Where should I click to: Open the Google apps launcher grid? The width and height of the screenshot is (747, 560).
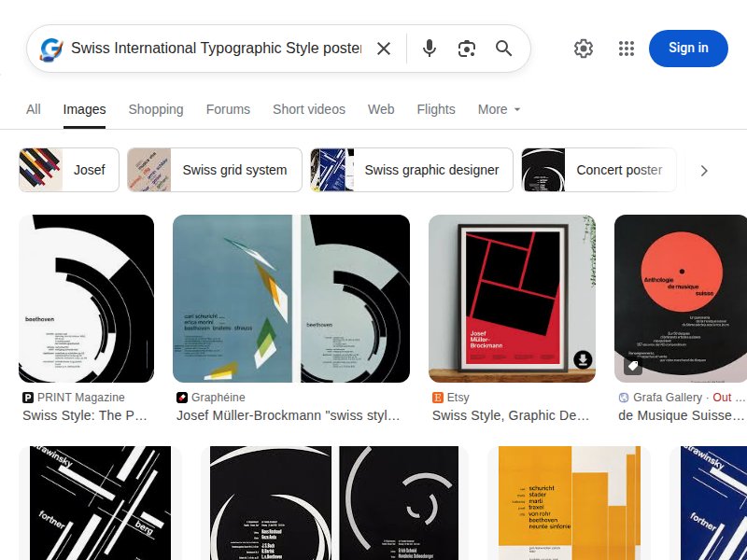pos(626,48)
